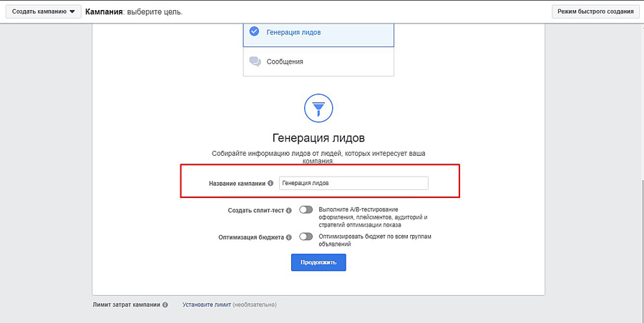Image resolution: width=644 pixels, height=323 pixels.
Task: Click the Кампания: выберите цель title
Action: tap(134, 11)
